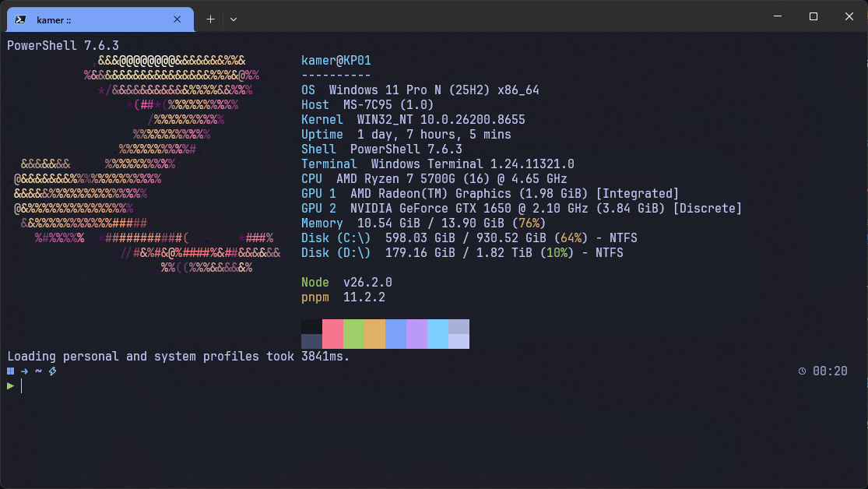Click the arrow icon in the prompt line
This screenshot has height=489, width=868.
[24, 371]
